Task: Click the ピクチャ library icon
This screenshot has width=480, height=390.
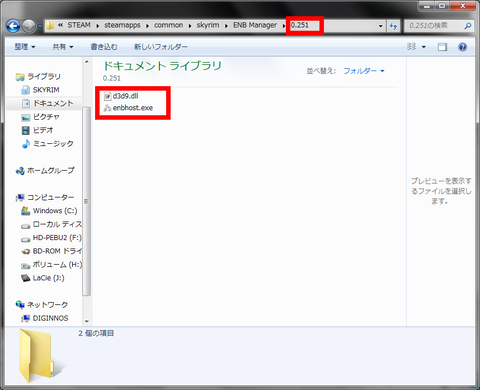Action: pos(26,117)
